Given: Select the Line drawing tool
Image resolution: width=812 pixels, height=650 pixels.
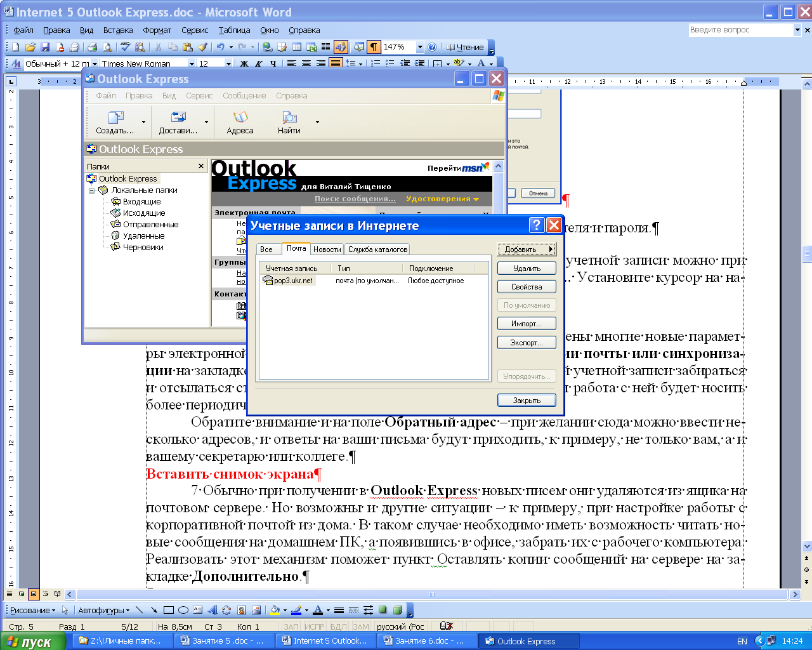Looking at the screenshot, I should [x=139, y=610].
